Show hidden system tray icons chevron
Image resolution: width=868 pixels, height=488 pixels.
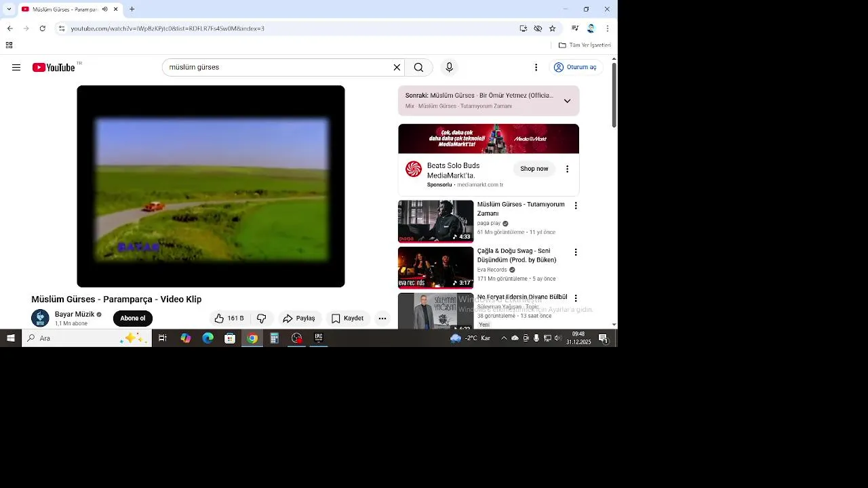503,338
